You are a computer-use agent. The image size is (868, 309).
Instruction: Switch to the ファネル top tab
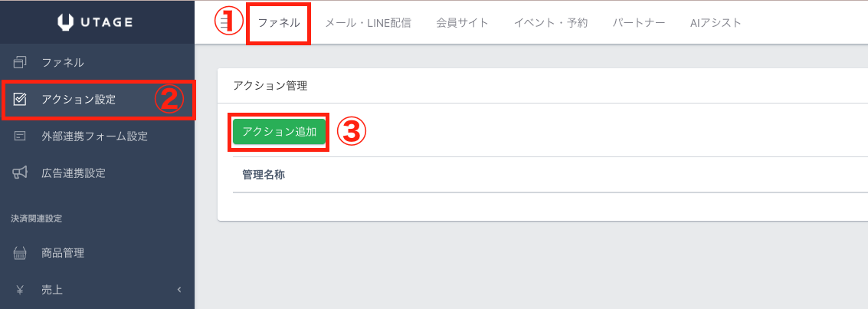[279, 23]
